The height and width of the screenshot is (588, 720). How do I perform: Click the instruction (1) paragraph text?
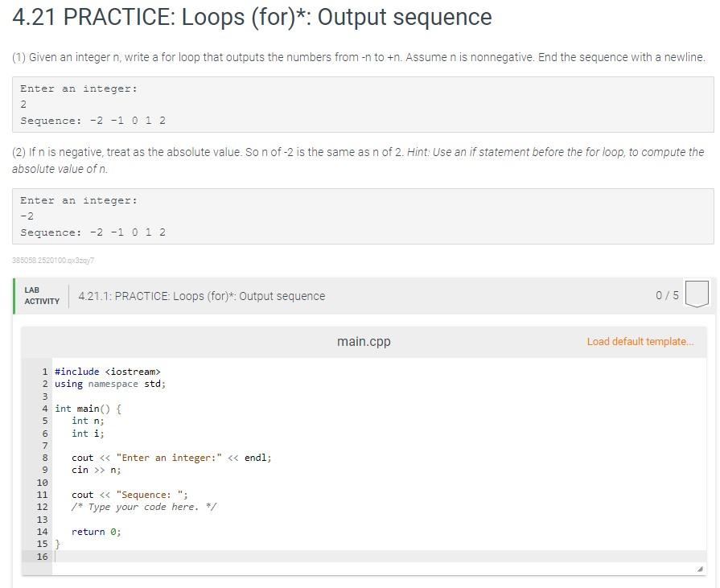359,57
